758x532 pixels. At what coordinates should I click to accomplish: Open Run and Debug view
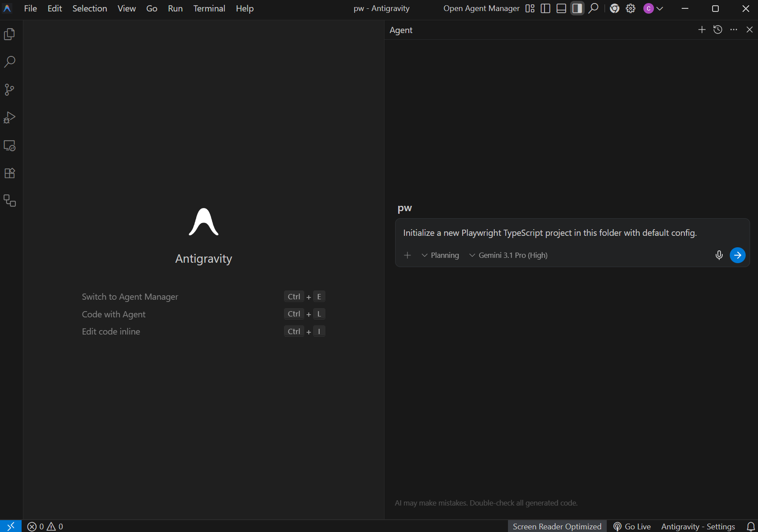pyautogui.click(x=10, y=118)
